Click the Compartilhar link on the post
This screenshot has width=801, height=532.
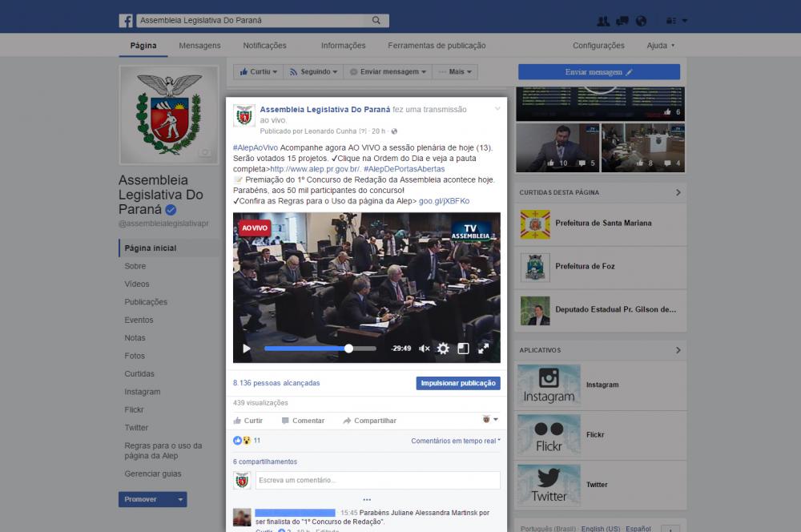[x=369, y=421]
